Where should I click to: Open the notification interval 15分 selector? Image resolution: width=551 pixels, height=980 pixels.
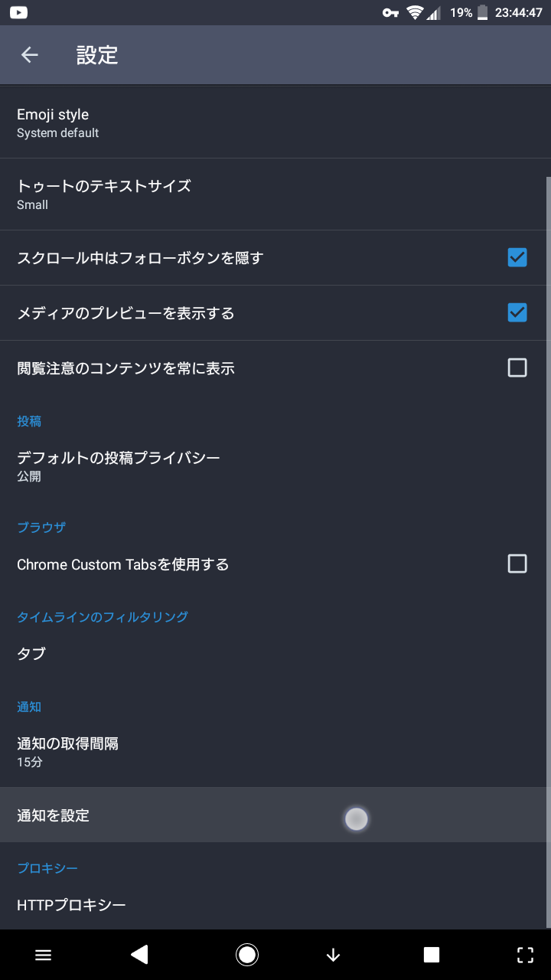coord(275,752)
